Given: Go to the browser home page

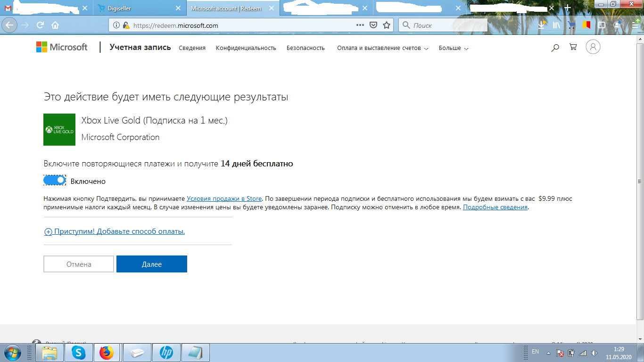Looking at the screenshot, I should click(x=55, y=25).
